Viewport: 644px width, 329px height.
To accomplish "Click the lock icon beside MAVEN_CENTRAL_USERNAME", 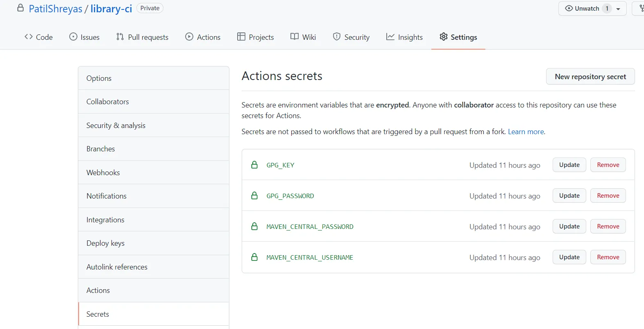I will 254,257.
